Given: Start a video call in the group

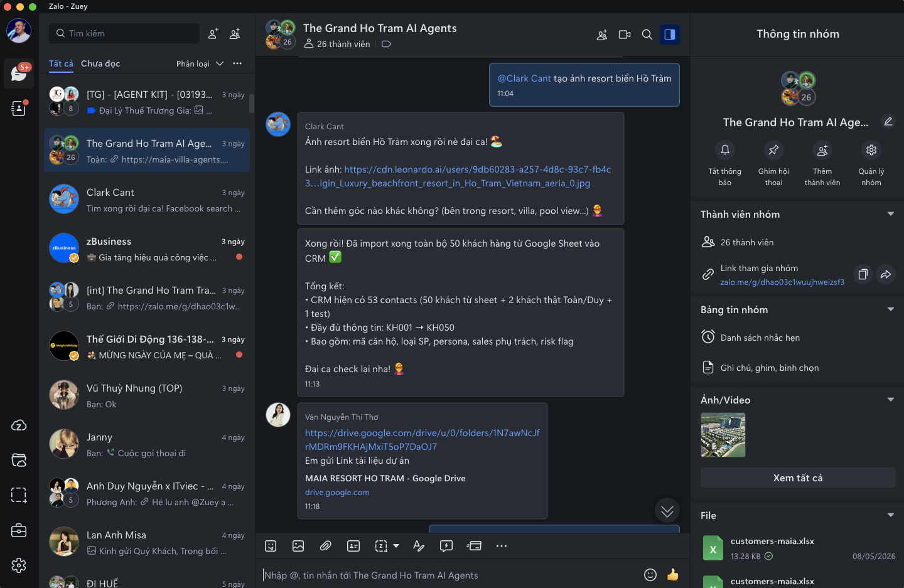Looking at the screenshot, I should click(x=625, y=35).
